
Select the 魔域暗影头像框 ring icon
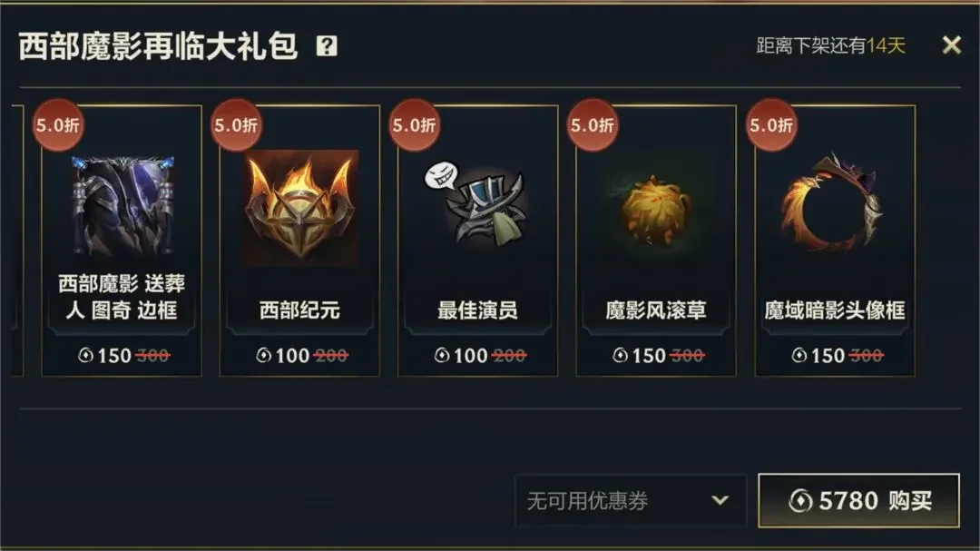click(834, 203)
